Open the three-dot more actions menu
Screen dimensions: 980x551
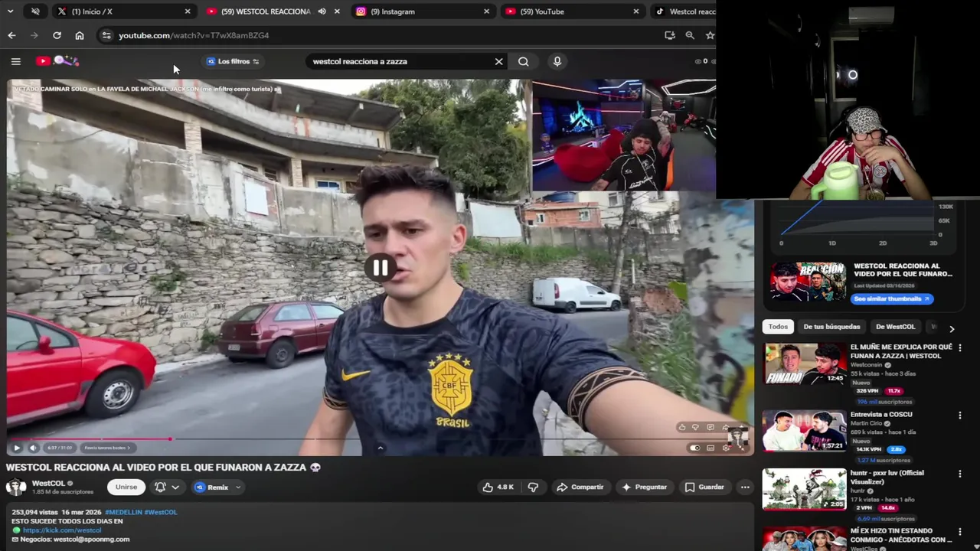click(x=744, y=487)
